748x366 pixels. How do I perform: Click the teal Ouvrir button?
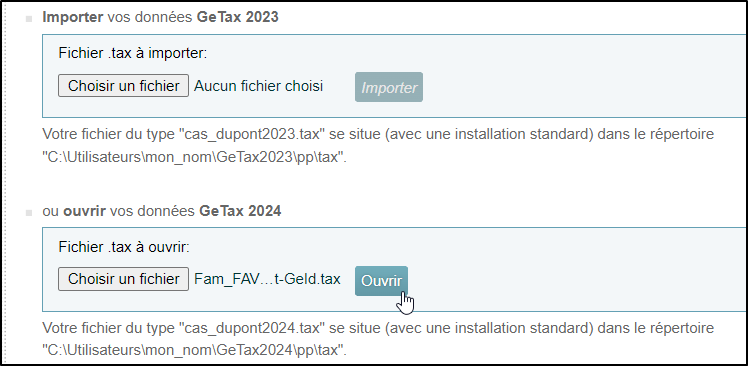click(x=381, y=281)
